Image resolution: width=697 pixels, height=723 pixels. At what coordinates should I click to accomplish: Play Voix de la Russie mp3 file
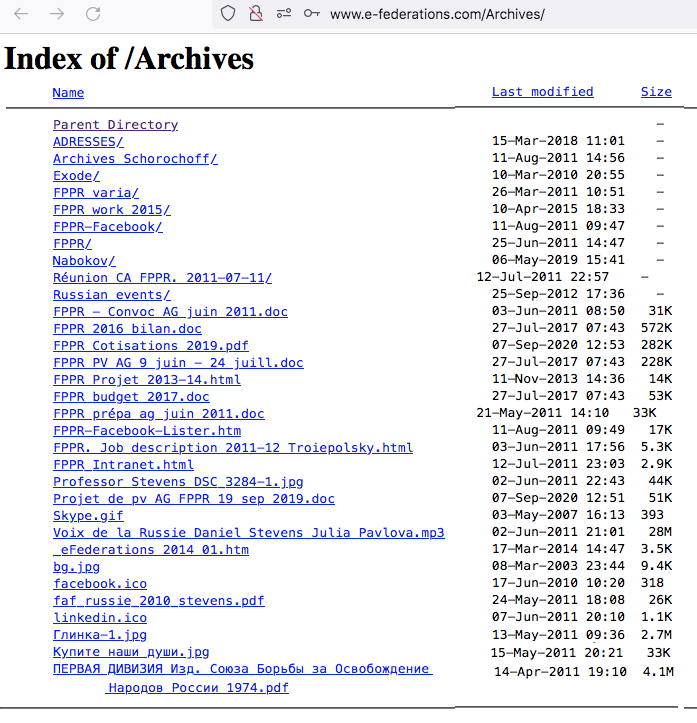tap(248, 533)
